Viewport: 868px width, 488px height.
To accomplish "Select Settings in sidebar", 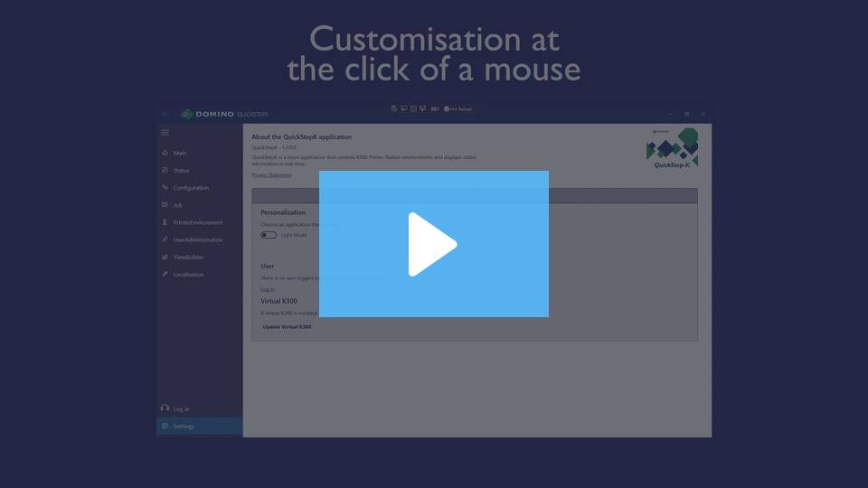I will pos(199,426).
